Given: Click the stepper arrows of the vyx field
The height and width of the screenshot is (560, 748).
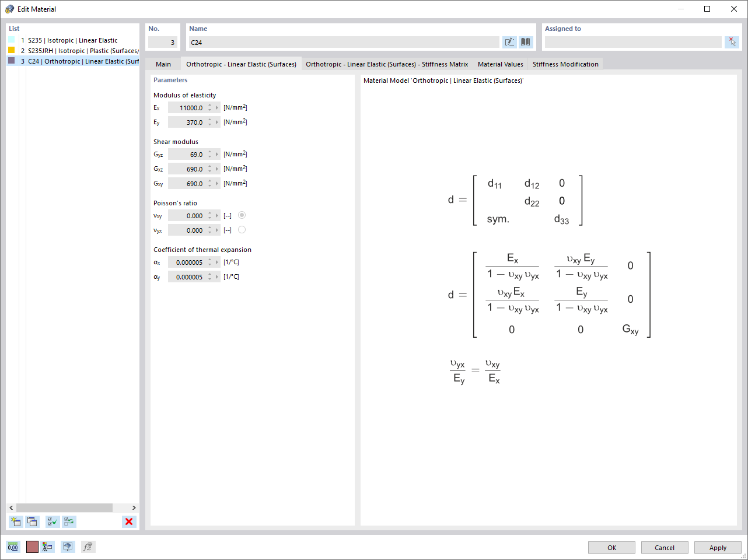Looking at the screenshot, I should pos(210,230).
